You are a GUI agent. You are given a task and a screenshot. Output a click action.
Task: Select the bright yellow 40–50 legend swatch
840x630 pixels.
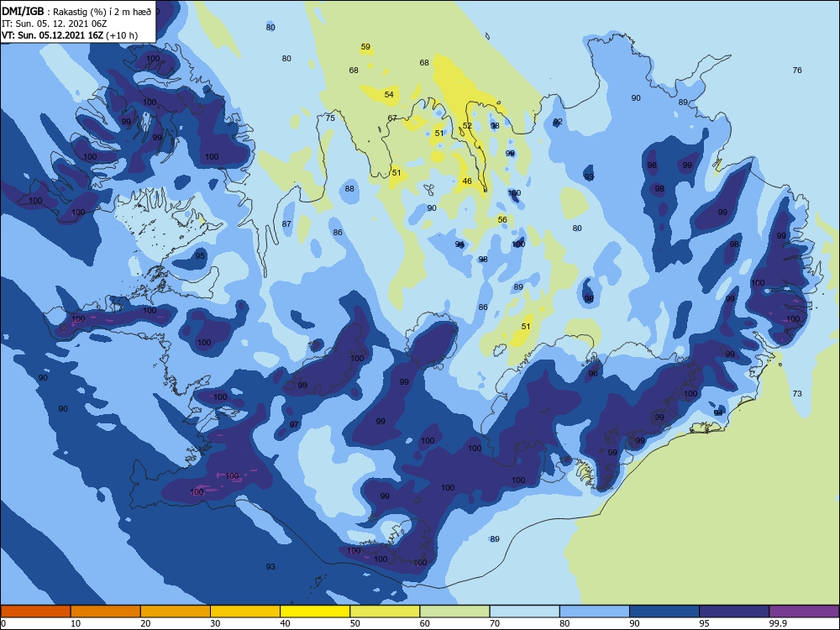tap(315, 612)
